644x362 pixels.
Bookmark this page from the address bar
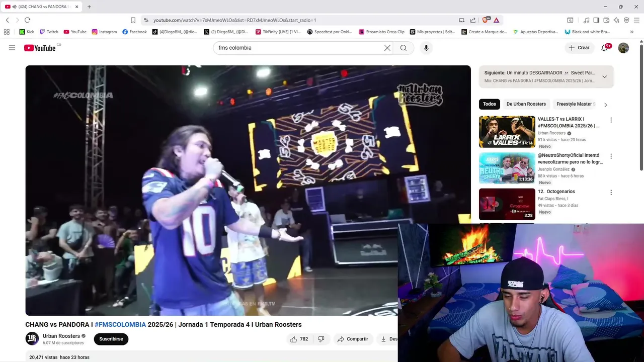[133, 20]
